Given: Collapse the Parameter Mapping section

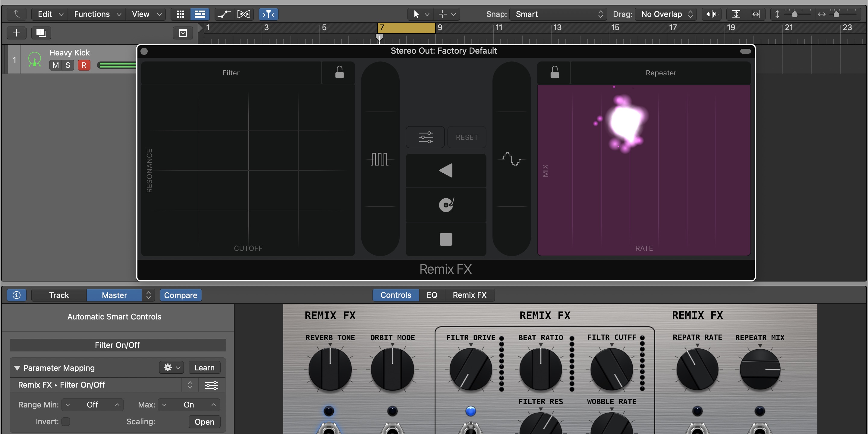Looking at the screenshot, I should click(17, 368).
